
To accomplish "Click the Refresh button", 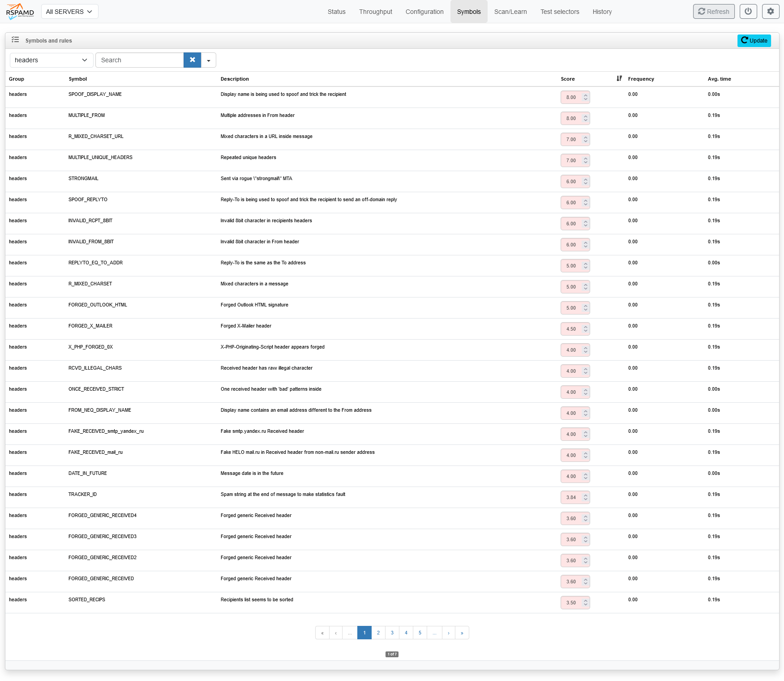I will point(714,12).
